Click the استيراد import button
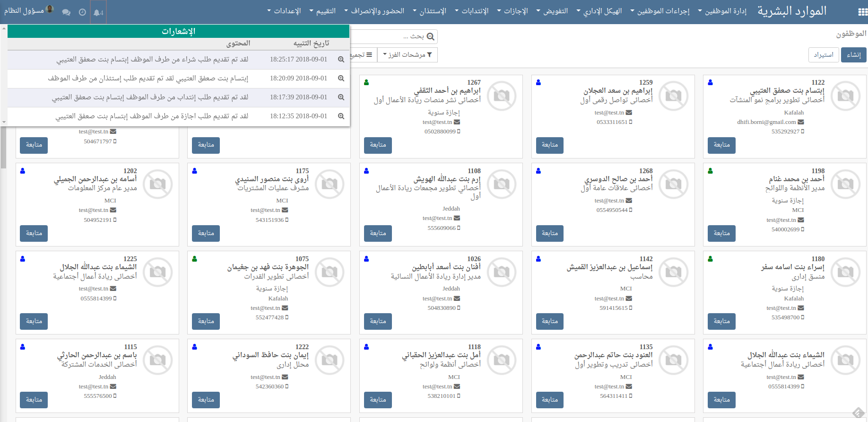This screenshot has height=422, width=868. (x=824, y=55)
